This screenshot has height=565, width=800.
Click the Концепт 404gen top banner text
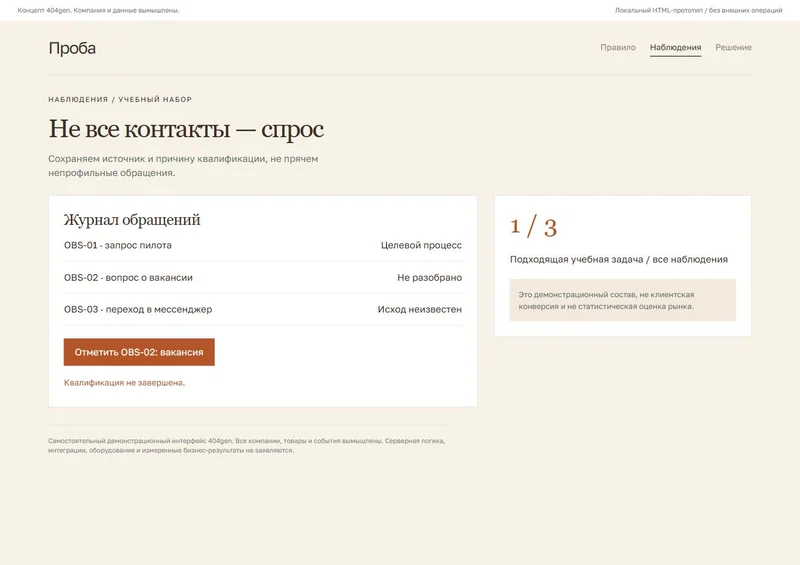pos(98,10)
